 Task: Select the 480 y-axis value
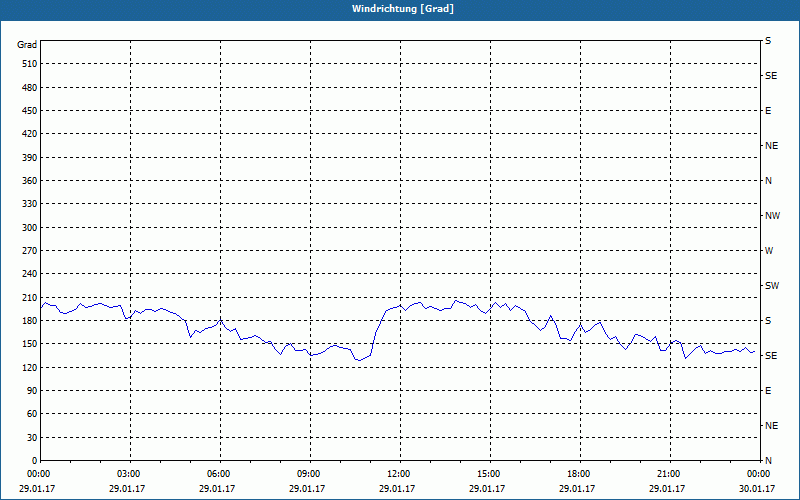point(30,88)
